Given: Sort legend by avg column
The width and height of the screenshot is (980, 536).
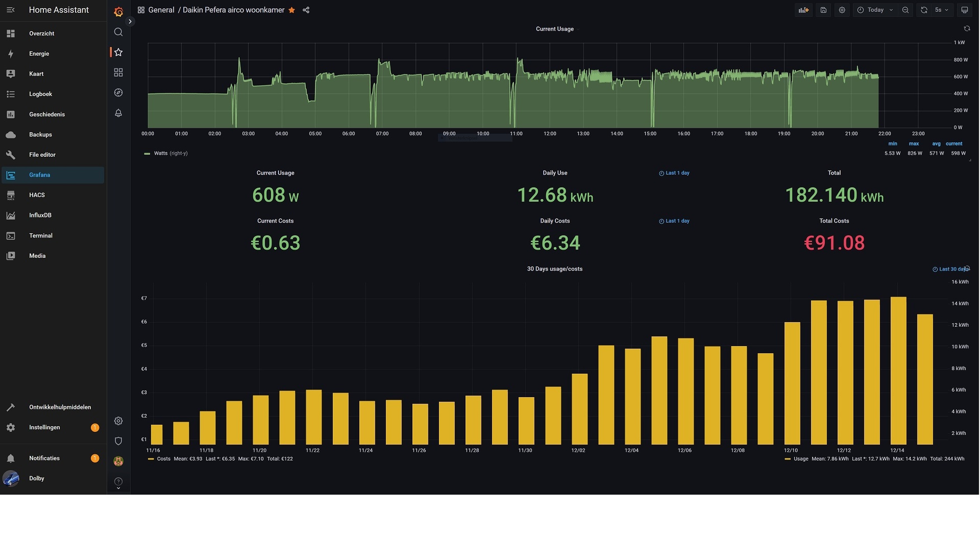Looking at the screenshot, I should tap(936, 144).
